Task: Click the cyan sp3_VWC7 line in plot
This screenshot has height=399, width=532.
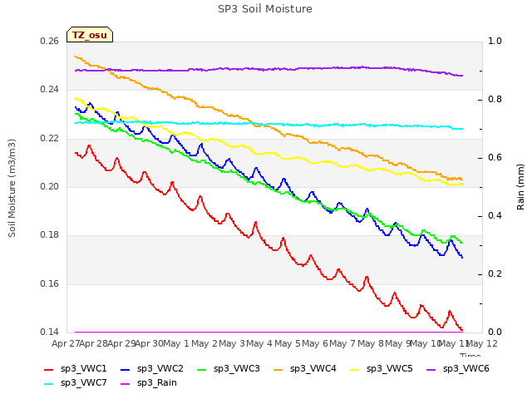Action: coord(268,124)
